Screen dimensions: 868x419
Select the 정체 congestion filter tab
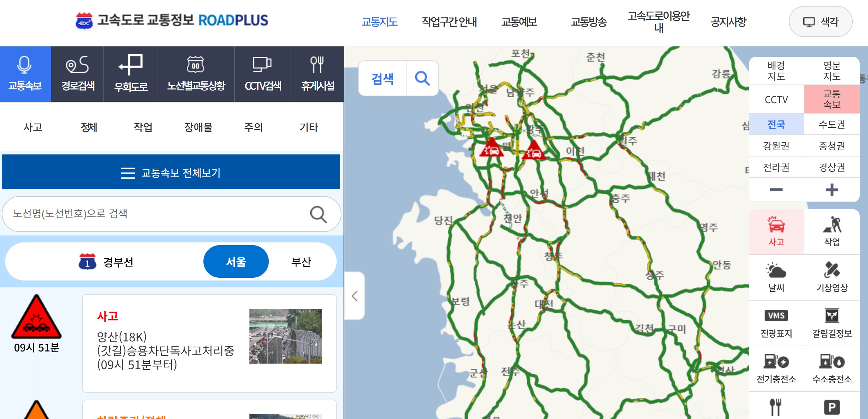(x=89, y=127)
